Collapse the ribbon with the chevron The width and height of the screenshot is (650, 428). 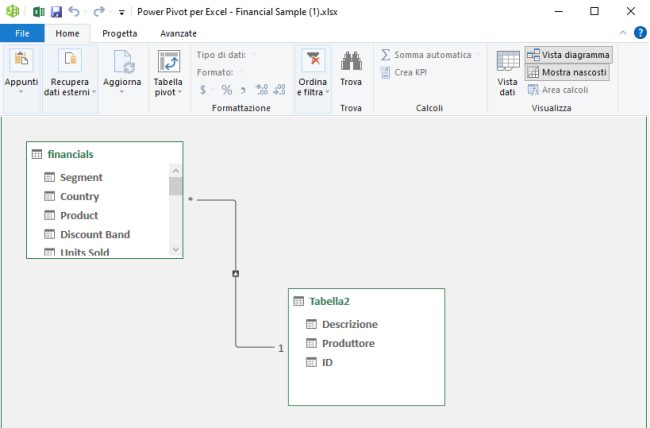(623, 33)
